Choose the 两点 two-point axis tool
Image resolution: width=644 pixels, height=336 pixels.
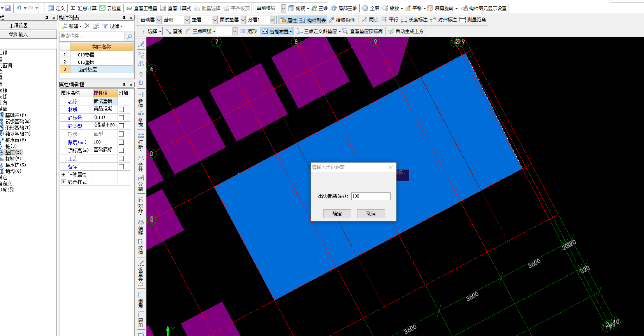point(370,20)
